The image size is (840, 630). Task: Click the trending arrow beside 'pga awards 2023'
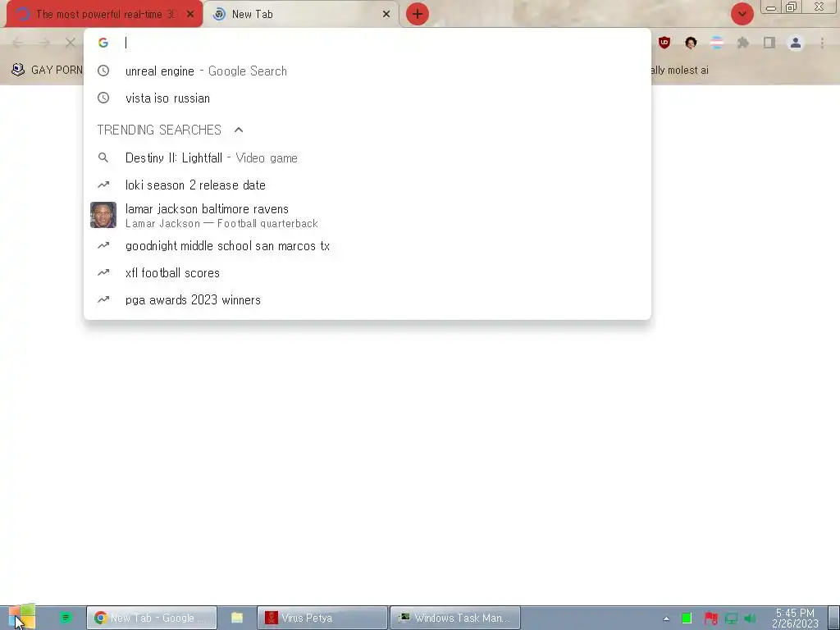coord(103,300)
